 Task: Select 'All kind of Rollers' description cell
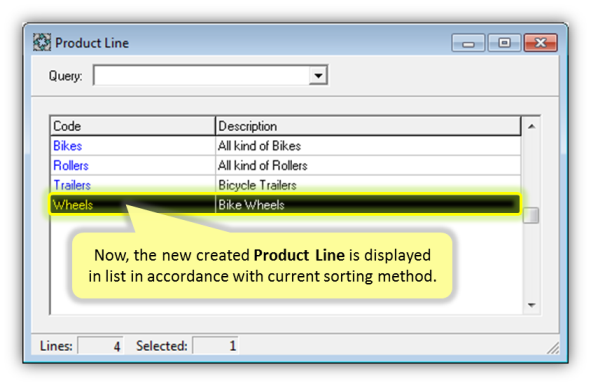point(368,165)
